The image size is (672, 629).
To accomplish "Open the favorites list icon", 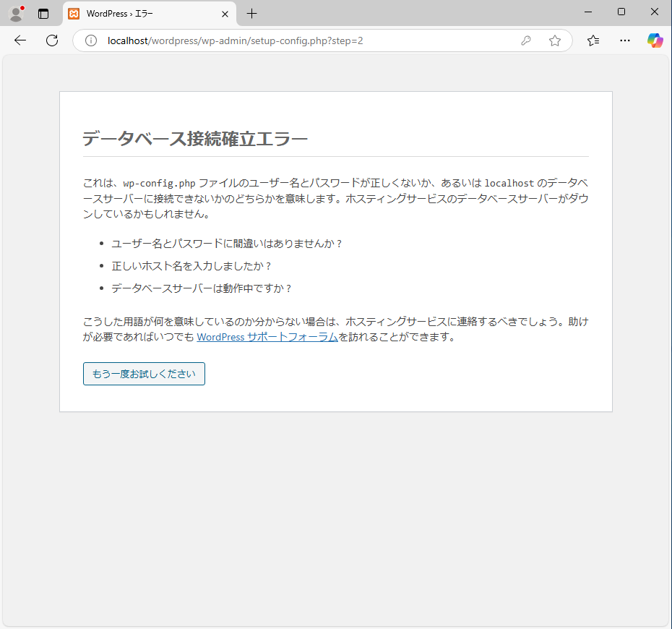I will pos(593,40).
